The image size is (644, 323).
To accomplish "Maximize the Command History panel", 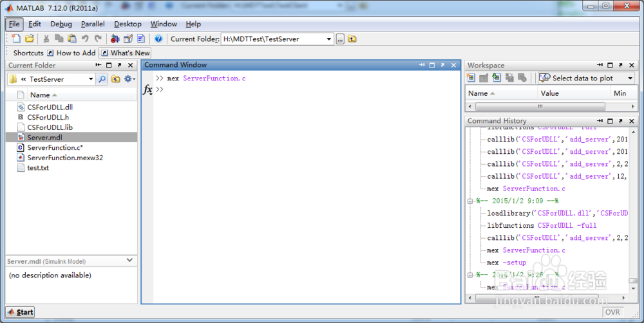I will coord(610,121).
